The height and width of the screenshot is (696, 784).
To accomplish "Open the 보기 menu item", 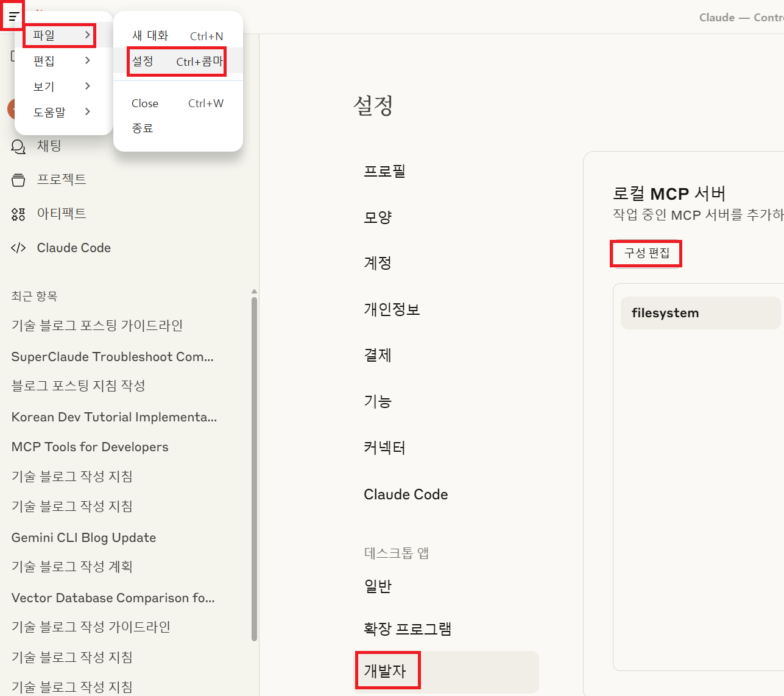I will pyautogui.click(x=63, y=86).
